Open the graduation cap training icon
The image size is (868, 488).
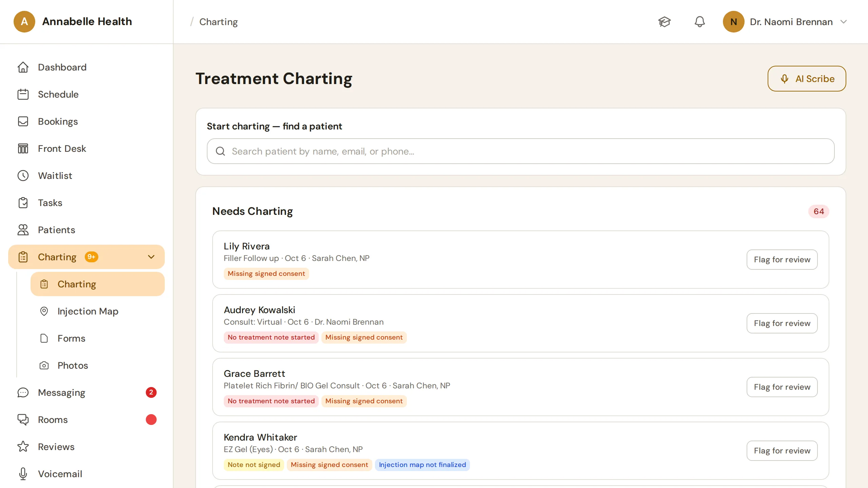pyautogui.click(x=665, y=22)
